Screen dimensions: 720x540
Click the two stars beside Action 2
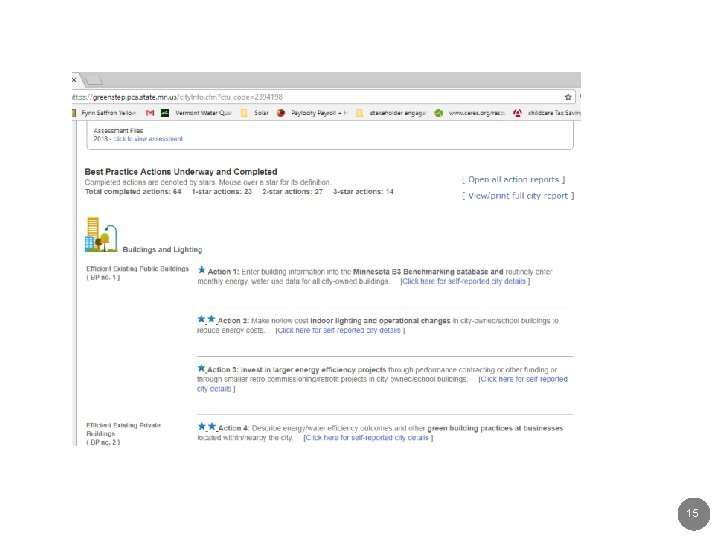point(207,319)
